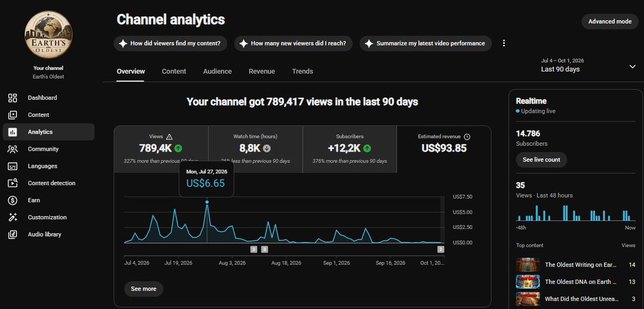Select the Subscribers metric card
This screenshot has height=309, width=644.
coord(350,149)
